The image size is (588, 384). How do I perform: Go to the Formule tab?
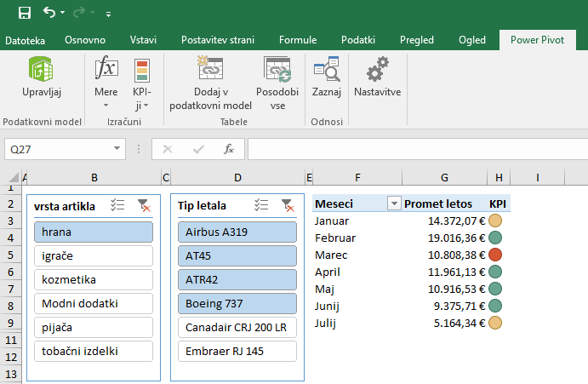tap(298, 40)
